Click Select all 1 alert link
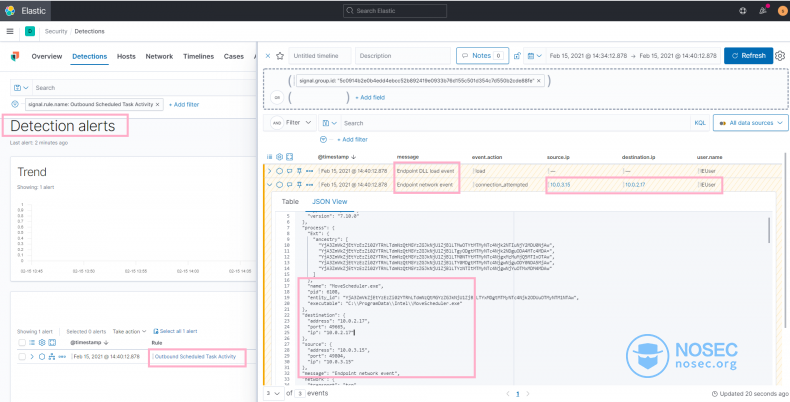Viewport: 790px width, 402px height. 175,331
